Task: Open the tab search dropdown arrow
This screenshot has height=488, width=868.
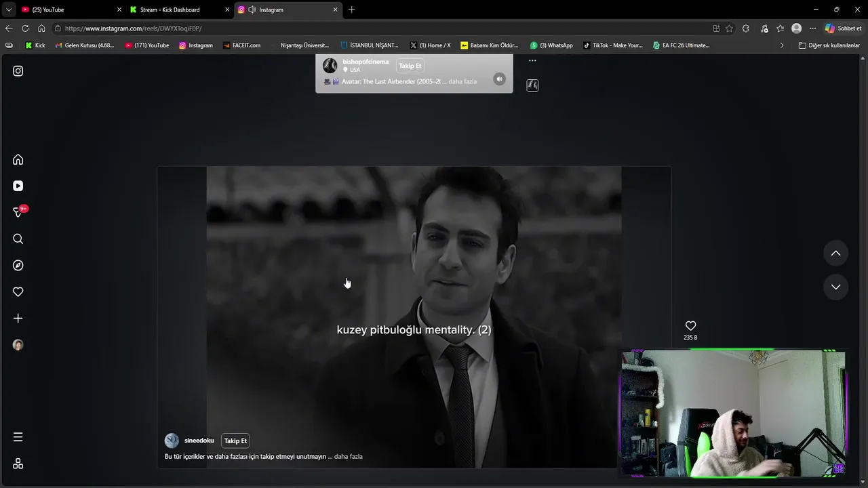Action: coord(8,9)
